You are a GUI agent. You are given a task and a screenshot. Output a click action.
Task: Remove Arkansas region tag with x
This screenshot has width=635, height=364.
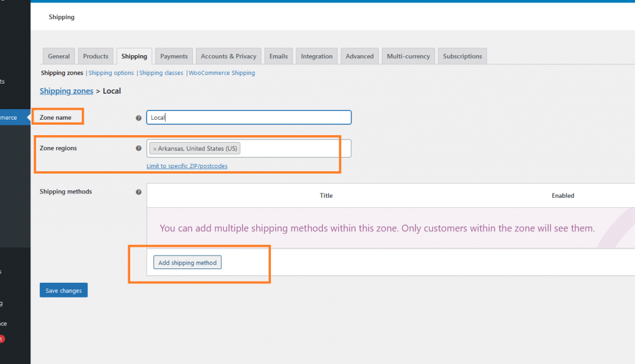tap(154, 149)
